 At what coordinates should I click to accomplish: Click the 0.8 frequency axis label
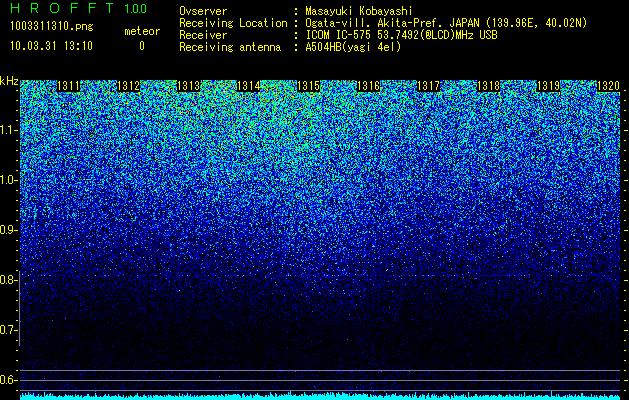coord(9,280)
